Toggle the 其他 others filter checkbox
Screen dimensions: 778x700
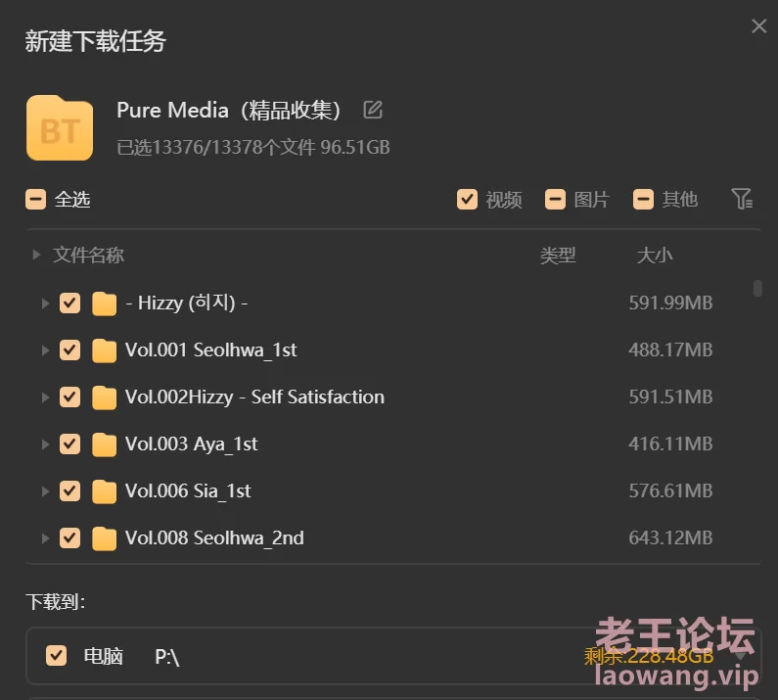pos(643,200)
